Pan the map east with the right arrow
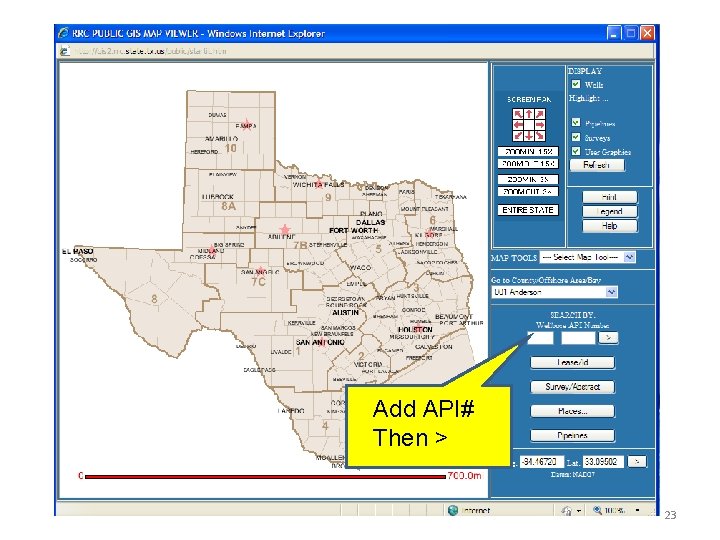The width and height of the screenshot is (720, 540). pyautogui.click(x=540, y=125)
